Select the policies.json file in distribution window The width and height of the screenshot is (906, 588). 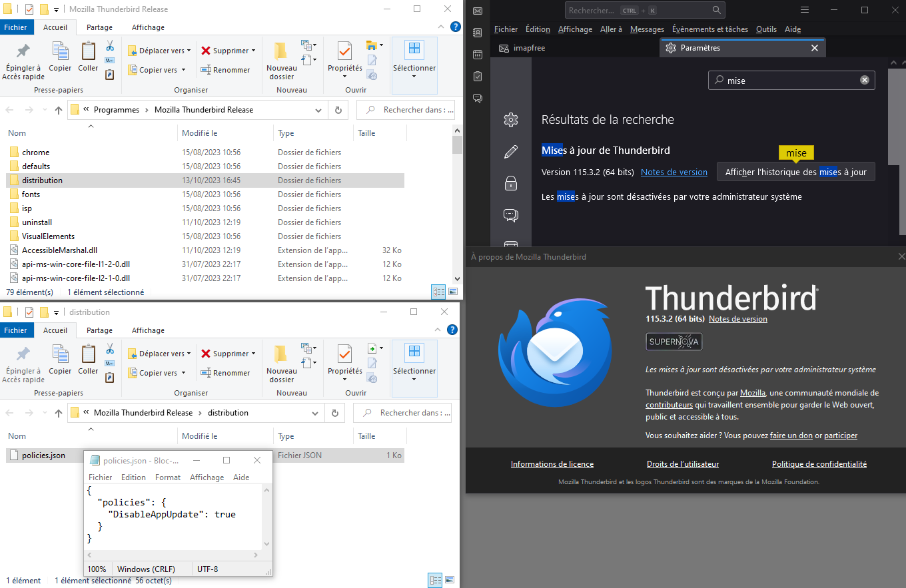point(205,455)
